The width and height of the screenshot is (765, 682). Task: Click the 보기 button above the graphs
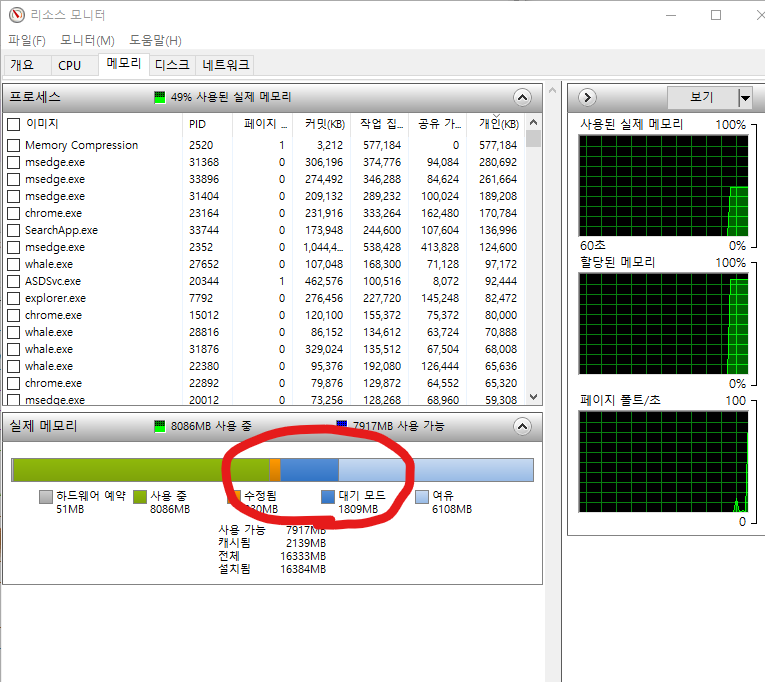(x=701, y=98)
